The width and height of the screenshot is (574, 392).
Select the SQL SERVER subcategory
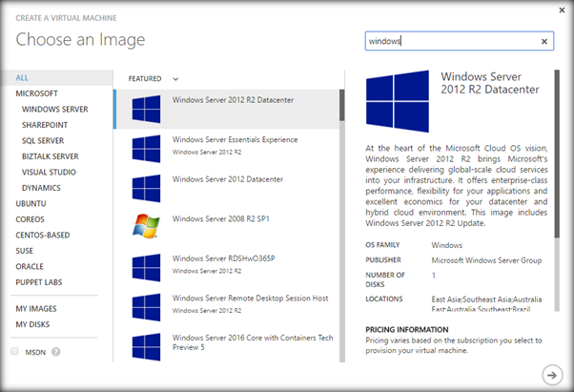pyautogui.click(x=43, y=140)
